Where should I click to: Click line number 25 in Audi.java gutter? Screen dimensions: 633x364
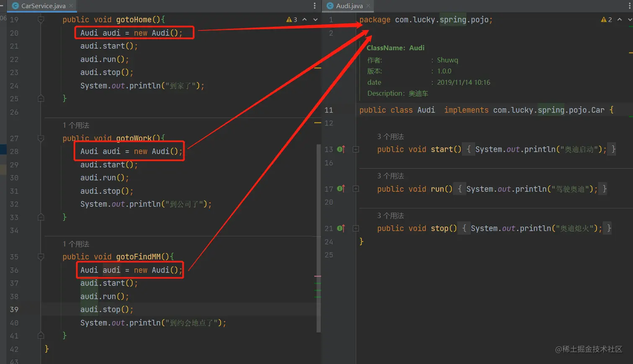pos(329,255)
